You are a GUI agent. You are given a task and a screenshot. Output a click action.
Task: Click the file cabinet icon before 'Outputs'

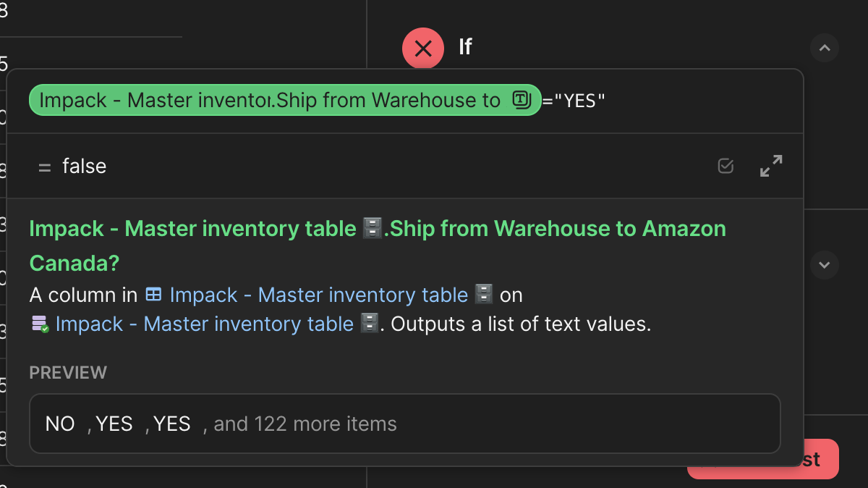[370, 324]
